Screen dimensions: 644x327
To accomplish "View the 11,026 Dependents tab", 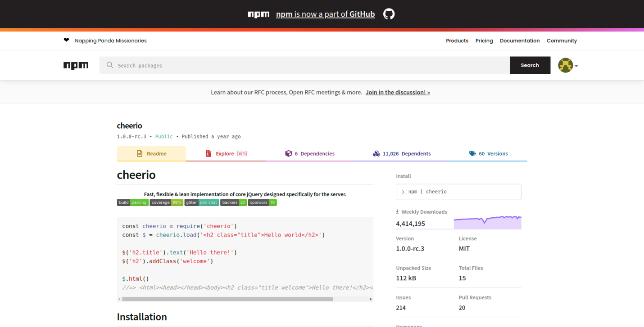I will pos(402,153).
